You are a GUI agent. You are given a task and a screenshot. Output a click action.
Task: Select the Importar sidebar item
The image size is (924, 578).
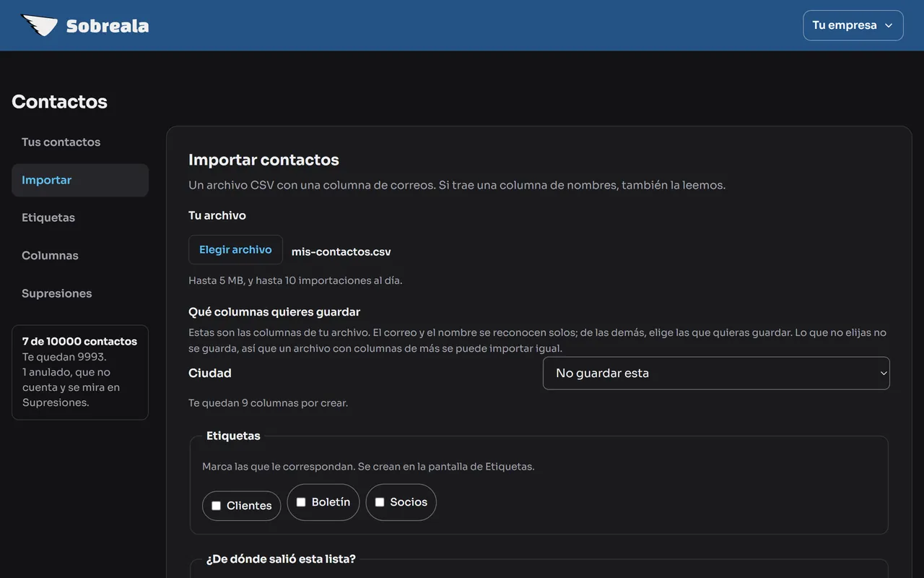(x=80, y=180)
